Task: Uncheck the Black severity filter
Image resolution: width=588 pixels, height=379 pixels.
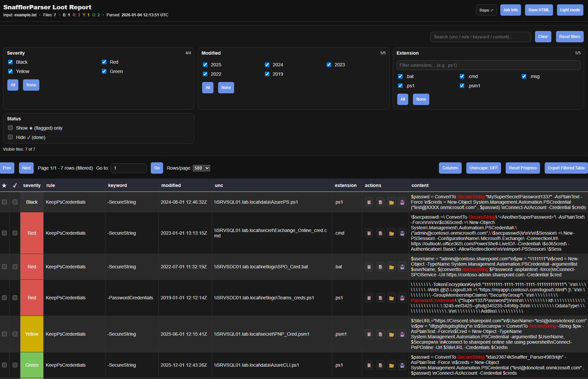Action: pos(10,62)
